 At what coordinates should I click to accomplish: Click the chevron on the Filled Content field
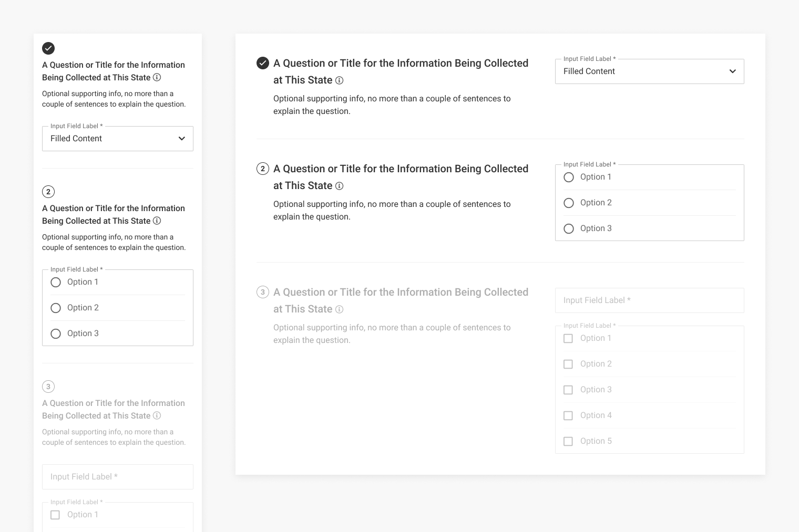(x=732, y=71)
